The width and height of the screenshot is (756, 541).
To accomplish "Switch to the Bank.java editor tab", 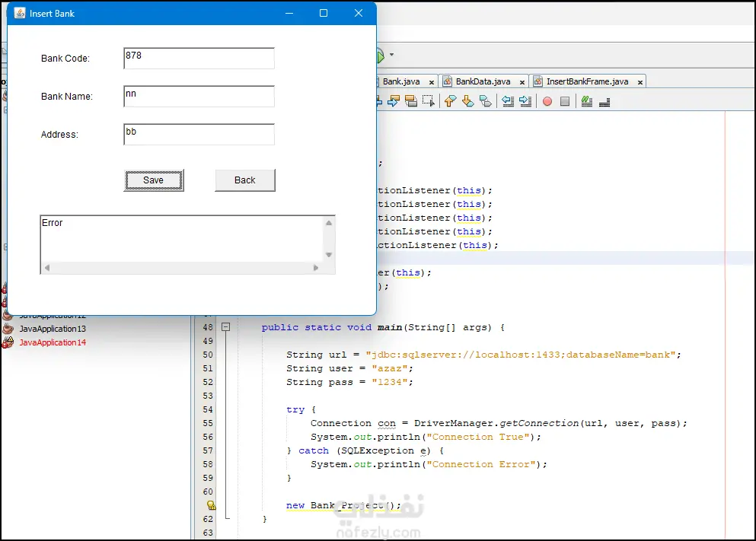I will pos(401,82).
